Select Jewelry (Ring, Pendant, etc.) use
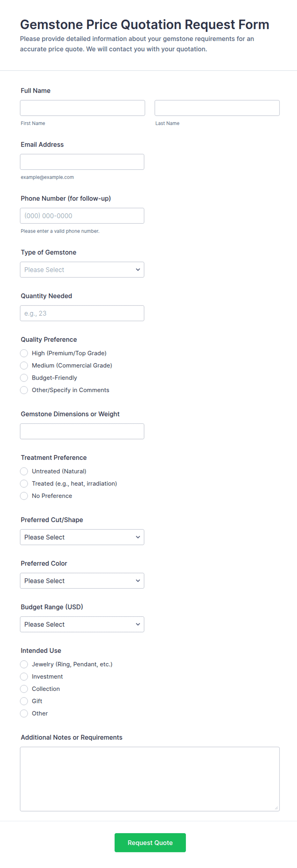Image resolution: width=297 pixels, height=868 pixels. point(24,664)
